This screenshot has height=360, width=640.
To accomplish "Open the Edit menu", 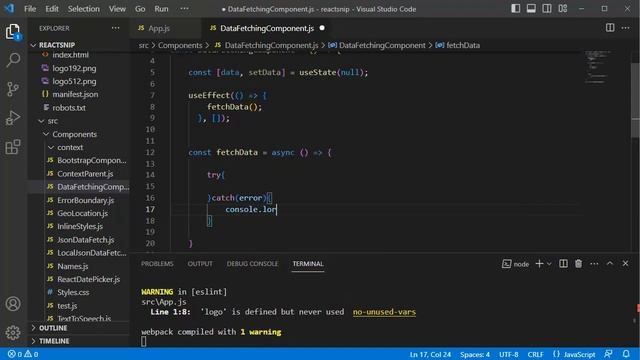I will click(52, 9).
